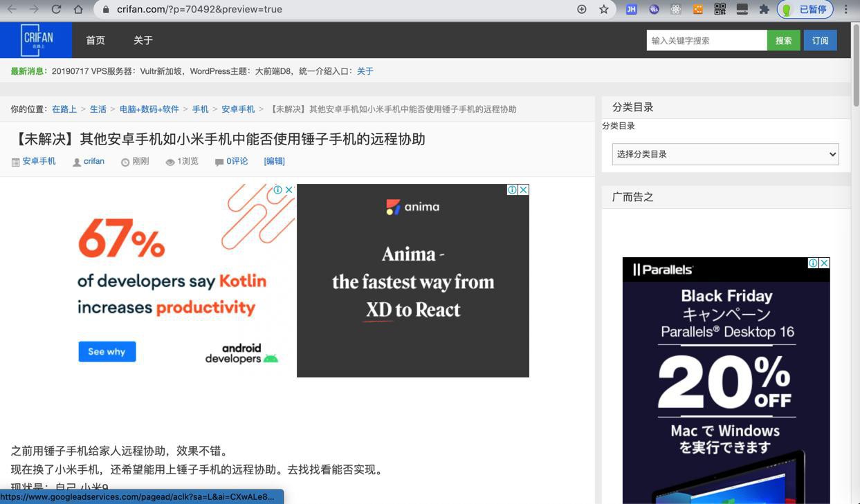Click the 广而告之 sidebar heading
This screenshot has height=504, width=860.
(633, 197)
